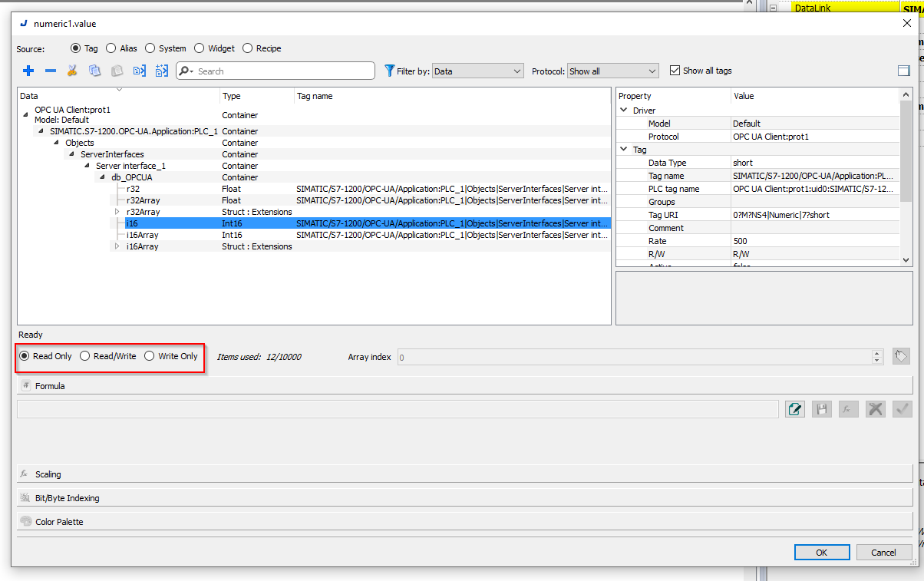924x581 pixels.
Task: Copy the selected tag
Action: click(94, 71)
